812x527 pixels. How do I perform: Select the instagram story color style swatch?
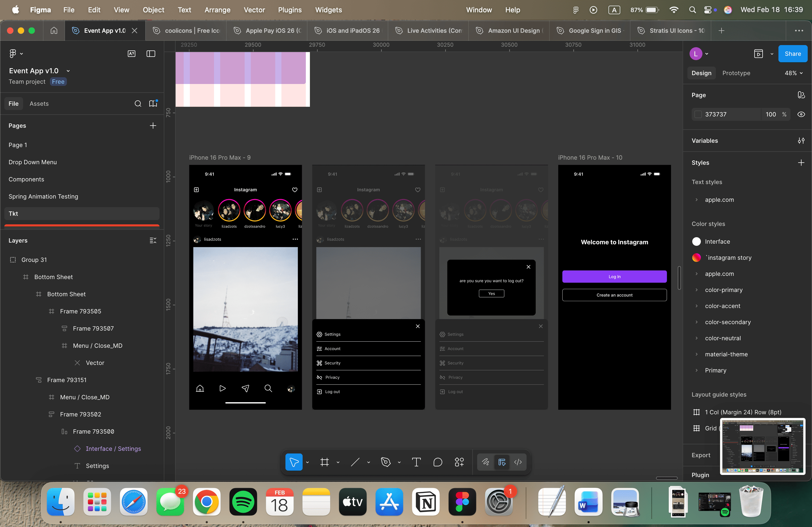coord(696,258)
